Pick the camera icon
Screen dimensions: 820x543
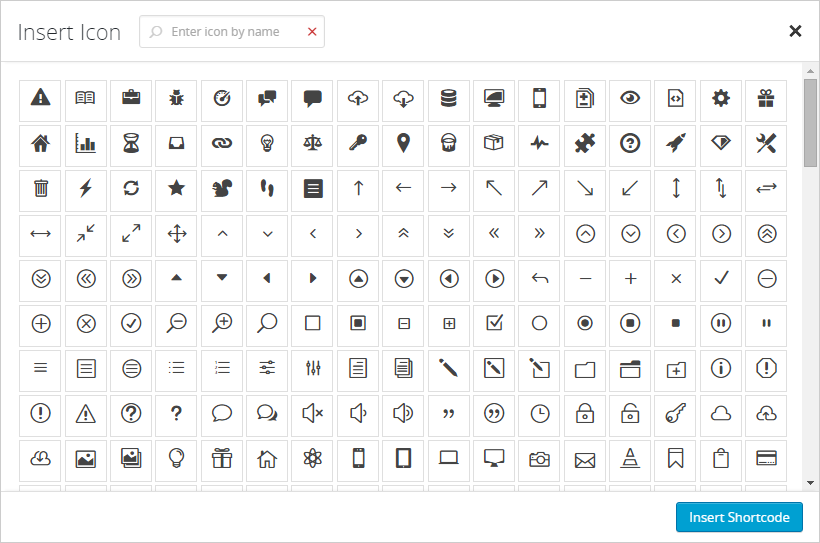click(540, 459)
